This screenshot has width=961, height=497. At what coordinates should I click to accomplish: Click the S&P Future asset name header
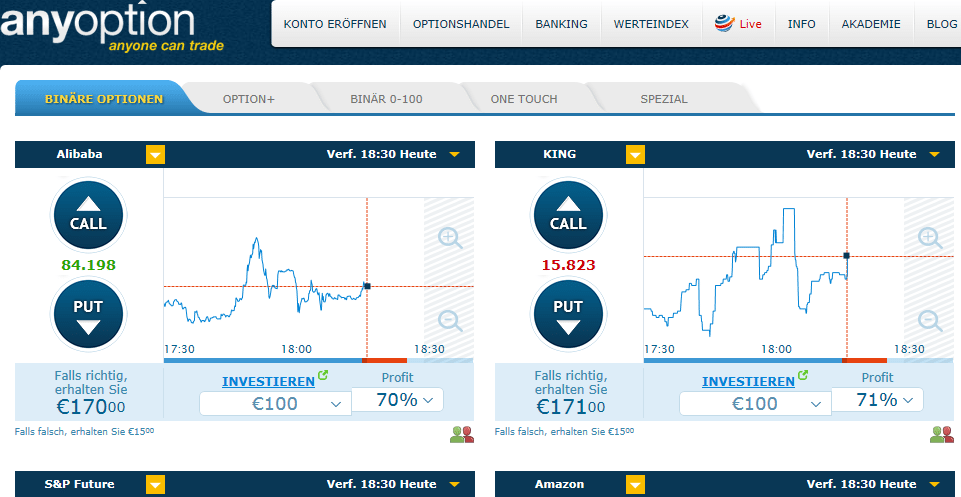tap(80, 484)
